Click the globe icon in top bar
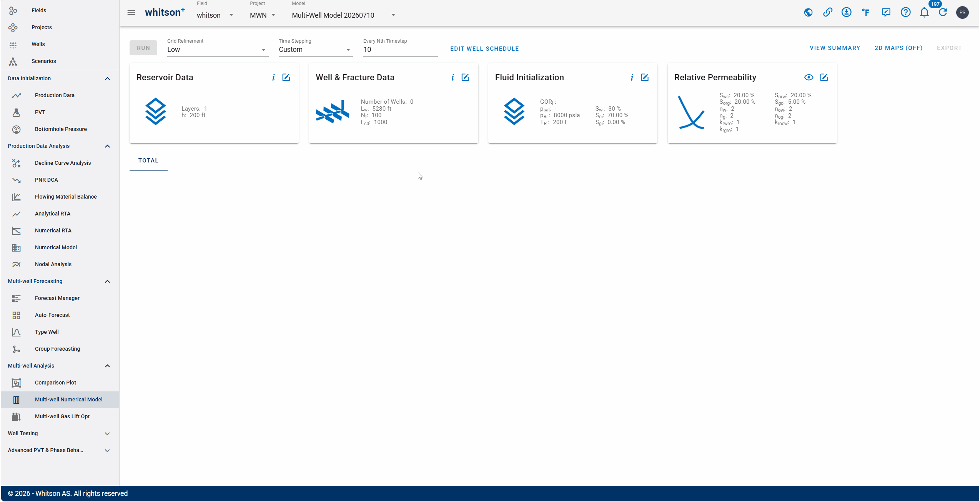This screenshot has width=980, height=502. [808, 13]
